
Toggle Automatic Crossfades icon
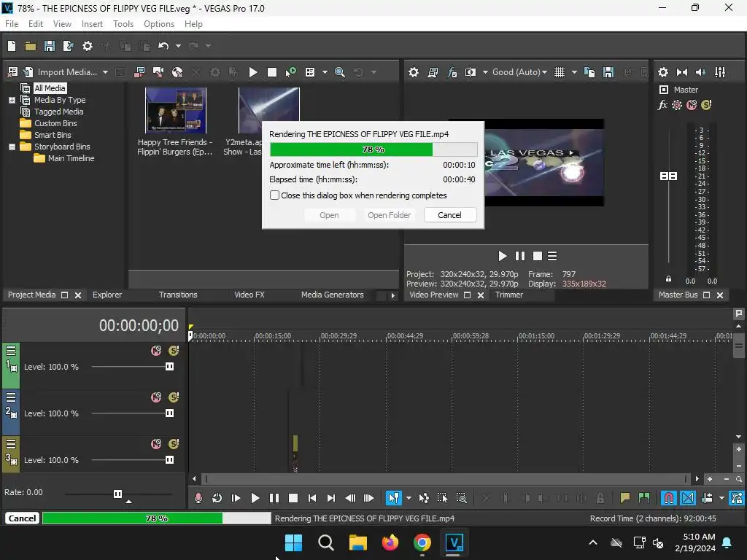click(688, 498)
